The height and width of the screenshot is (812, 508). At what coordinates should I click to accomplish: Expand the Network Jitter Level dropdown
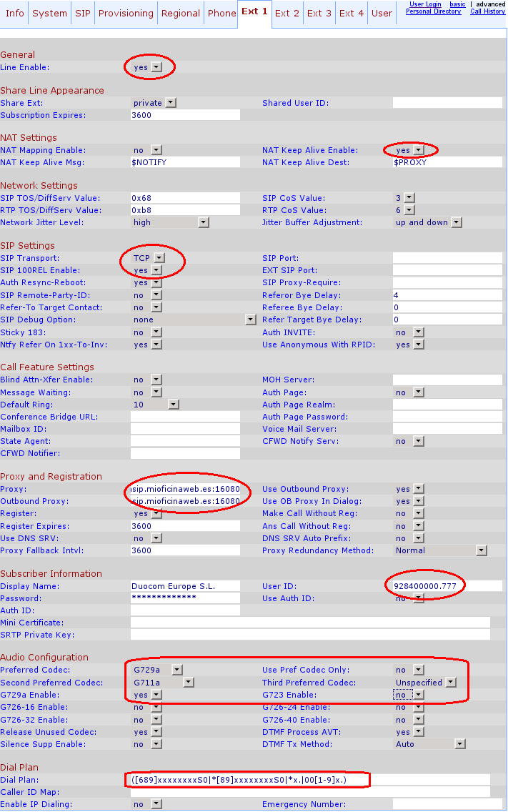(x=204, y=223)
